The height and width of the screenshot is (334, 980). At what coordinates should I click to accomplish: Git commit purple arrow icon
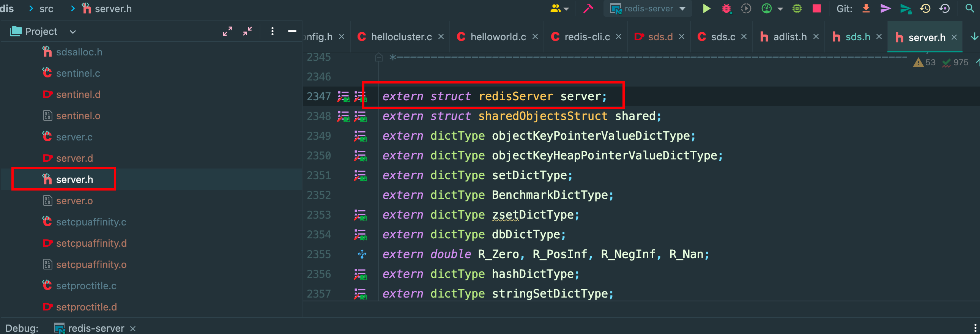pyautogui.click(x=885, y=8)
